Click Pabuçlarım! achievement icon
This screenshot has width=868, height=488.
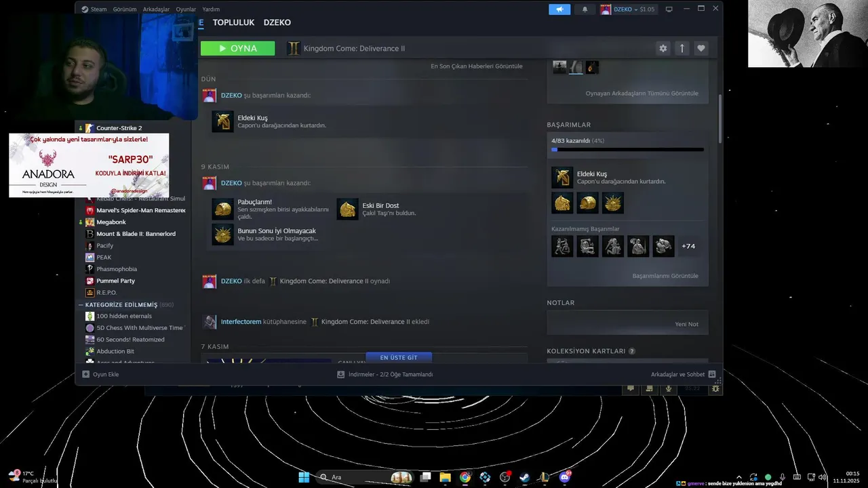point(222,209)
